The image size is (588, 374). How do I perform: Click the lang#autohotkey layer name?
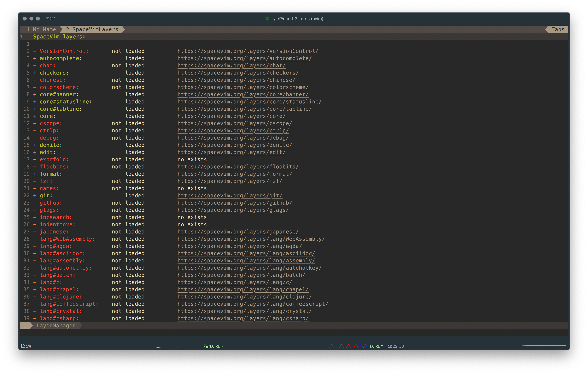pos(66,268)
